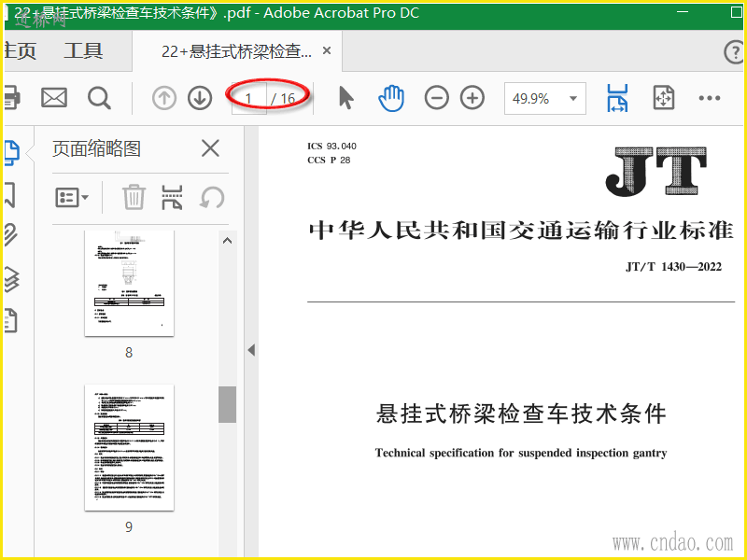
Task: Click thumbnail panel scroll up arrow
Action: point(227,241)
